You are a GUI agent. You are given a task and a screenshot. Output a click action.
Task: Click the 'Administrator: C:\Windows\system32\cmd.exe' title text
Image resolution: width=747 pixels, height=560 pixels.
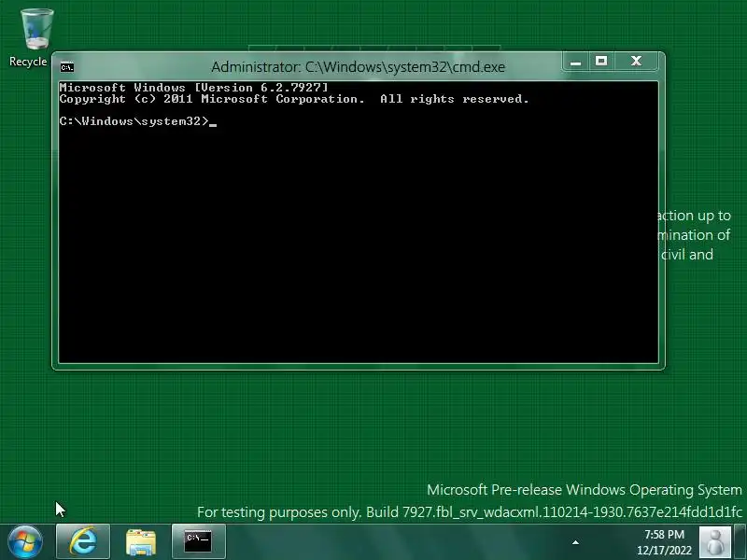pos(358,67)
